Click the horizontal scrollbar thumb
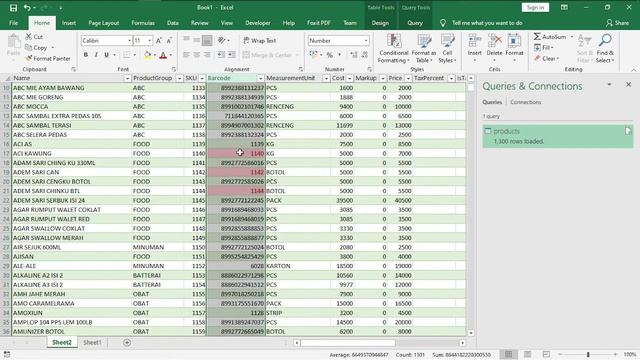 tap(348, 343)
